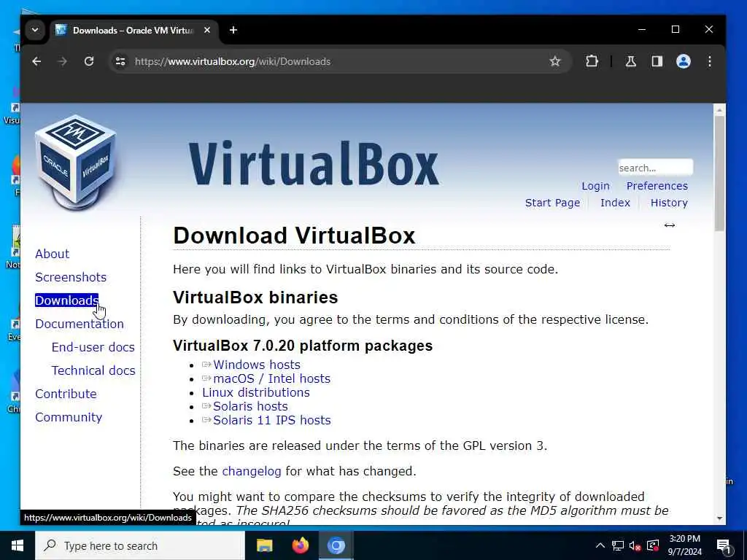The image size is (747, 560).
Task: Download Solaris hosts package
Action: [250, 406]
